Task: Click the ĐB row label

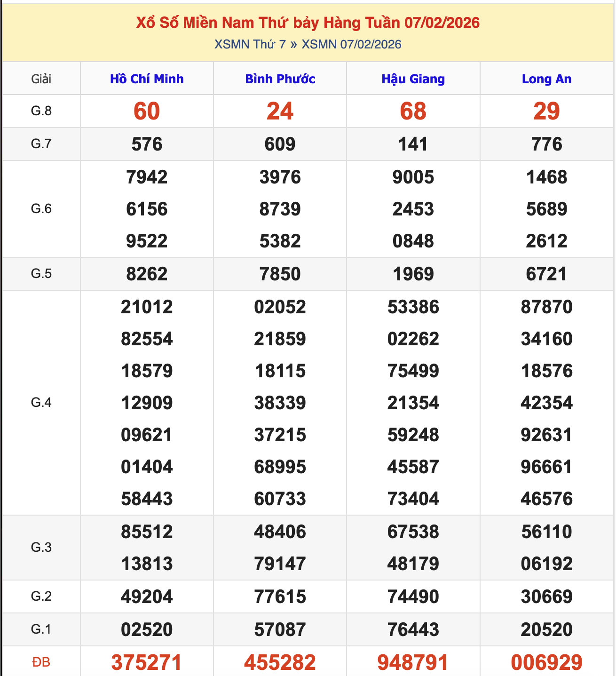Action: (x=41, y=660)
